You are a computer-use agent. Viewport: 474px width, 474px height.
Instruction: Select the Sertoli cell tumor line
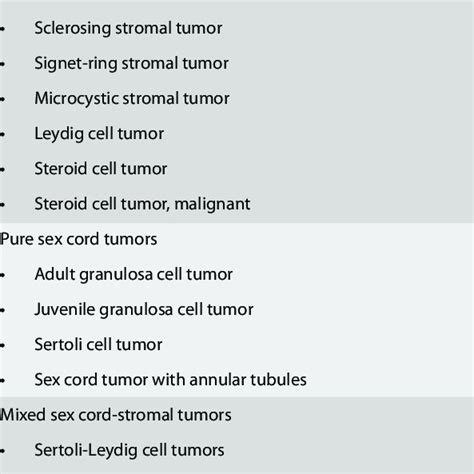coord(98,345)
